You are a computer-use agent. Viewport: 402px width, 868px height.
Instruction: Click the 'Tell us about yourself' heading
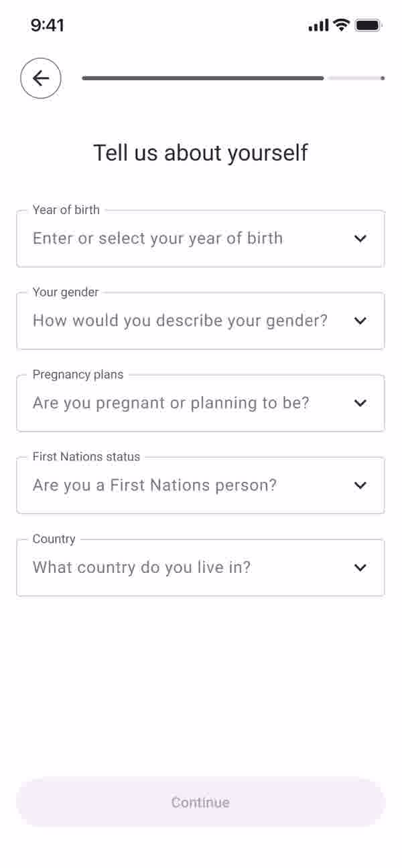(200, 153)
